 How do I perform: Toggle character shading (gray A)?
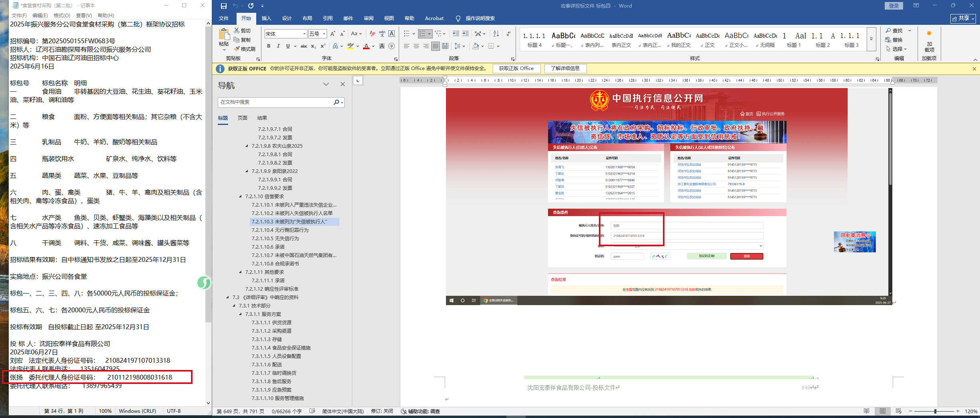(x=382, y=46)
